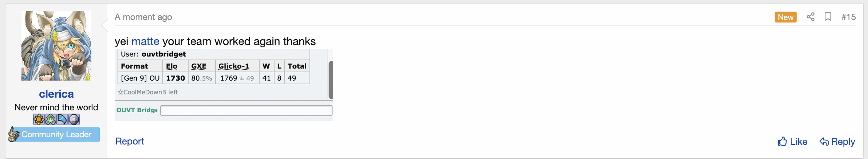Click the green arrows badge under clerica
Screen dimensions: 868x159
coord(51,119)
